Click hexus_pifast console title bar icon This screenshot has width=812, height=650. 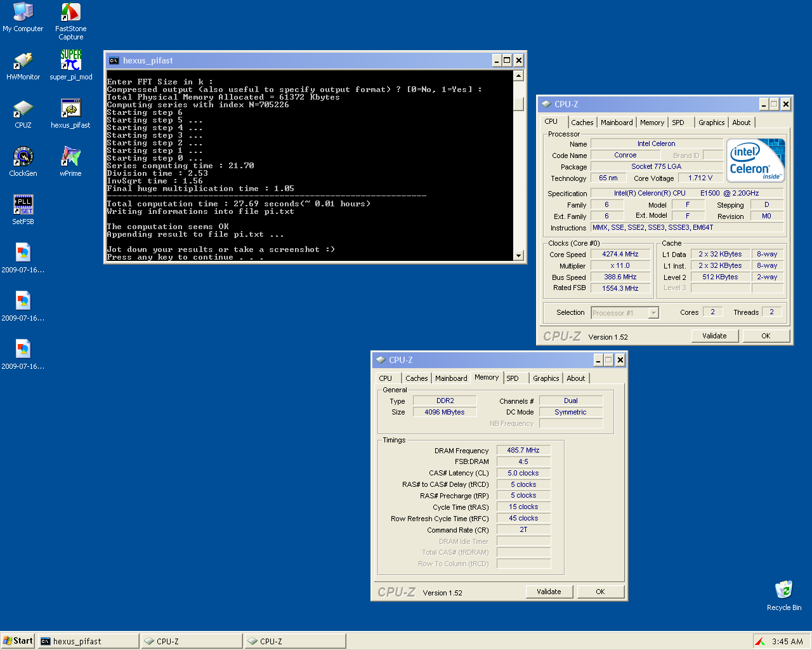(114, 61)
